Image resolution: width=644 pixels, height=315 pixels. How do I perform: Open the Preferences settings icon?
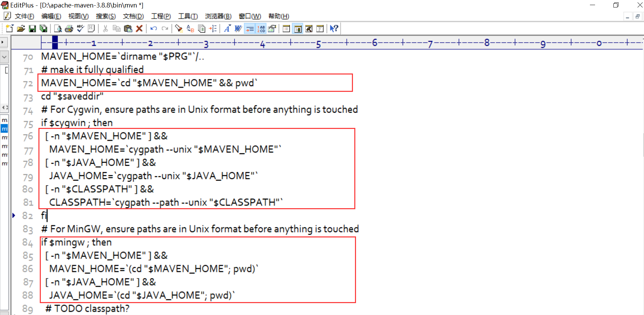click(272, 29)
